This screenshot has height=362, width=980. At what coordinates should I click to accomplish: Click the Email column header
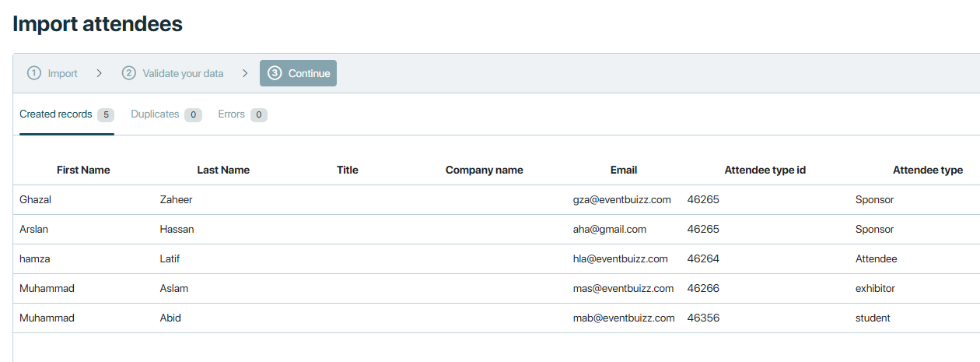tap(623, 170)
